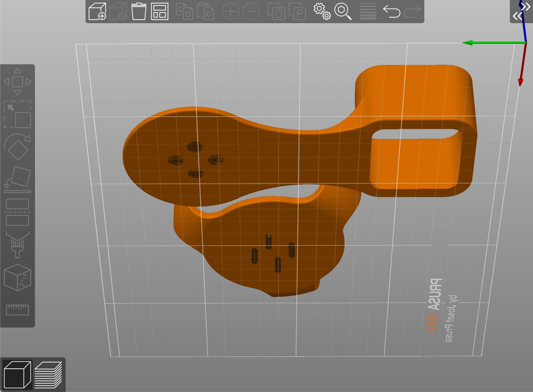
Task: Click the orange round bracket model
Action: 260,156
